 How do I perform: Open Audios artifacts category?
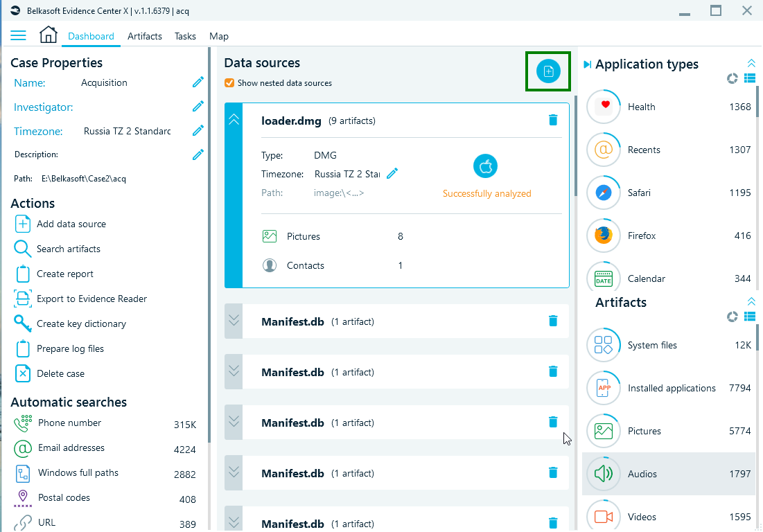pos(669,474)
